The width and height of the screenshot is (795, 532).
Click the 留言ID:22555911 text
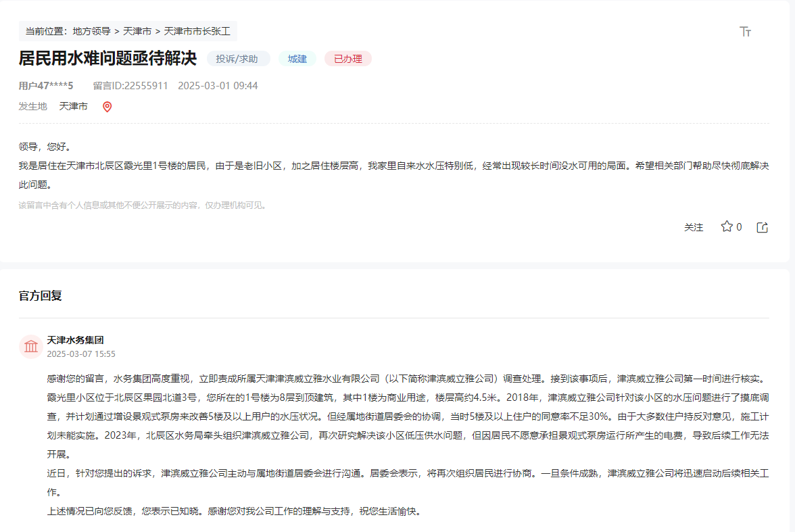(130, 86)
